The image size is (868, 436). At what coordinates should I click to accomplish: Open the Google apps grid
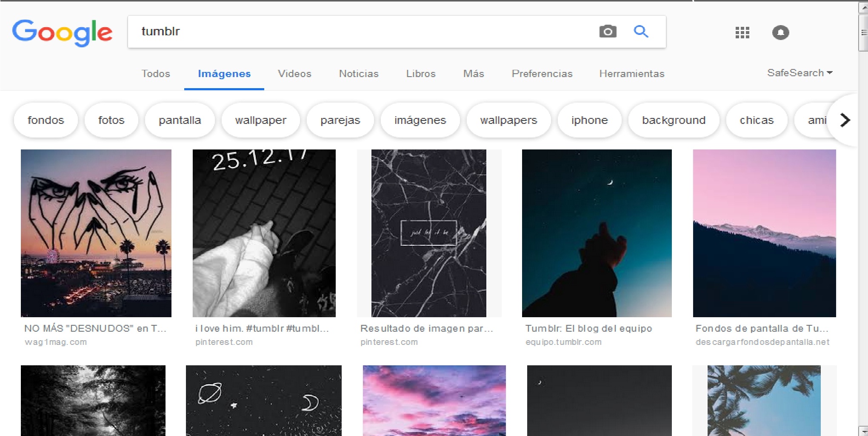pos(742,32)
